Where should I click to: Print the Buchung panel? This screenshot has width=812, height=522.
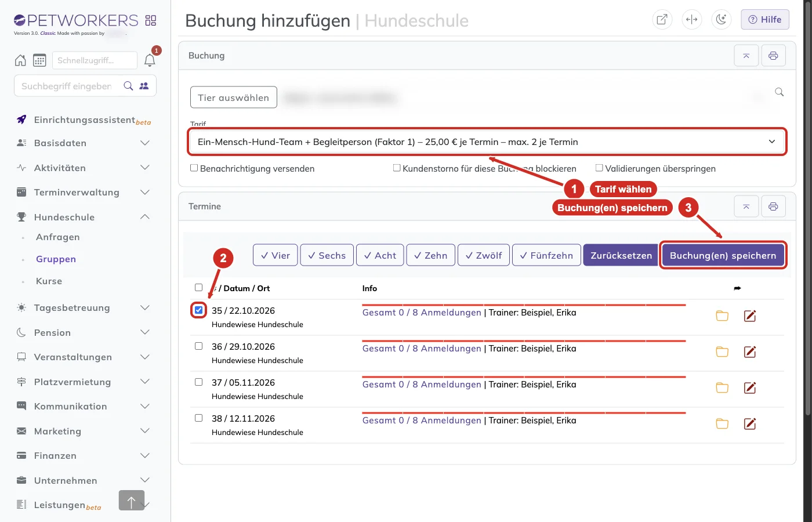click(773, 56)
